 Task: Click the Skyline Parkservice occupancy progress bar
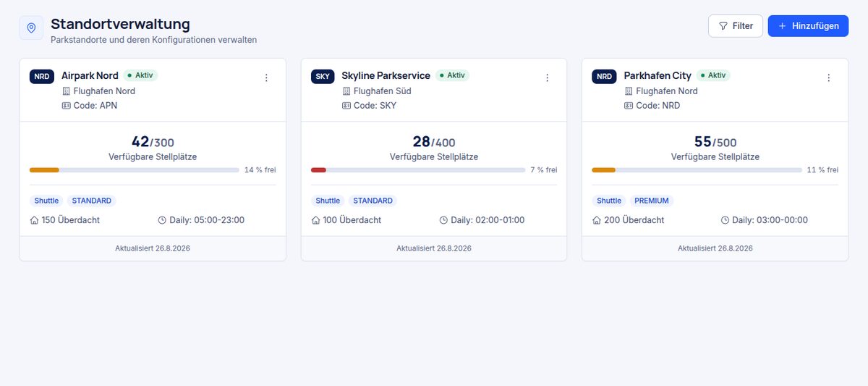point(418,170)
